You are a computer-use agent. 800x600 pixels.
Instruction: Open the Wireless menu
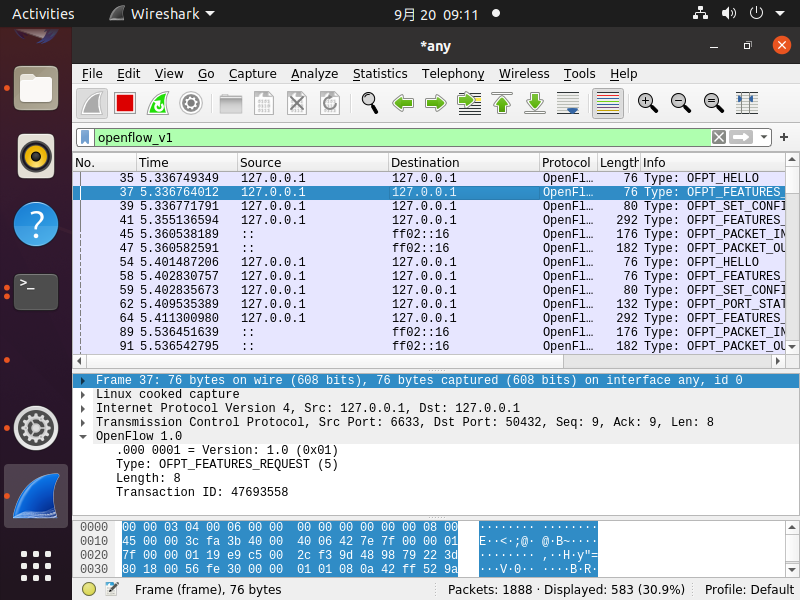pyautogui.click(x=524, y=74)
